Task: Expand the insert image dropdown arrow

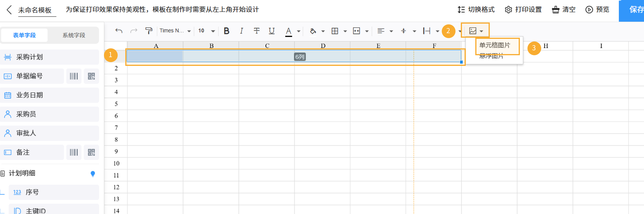Action: (482, 31)
